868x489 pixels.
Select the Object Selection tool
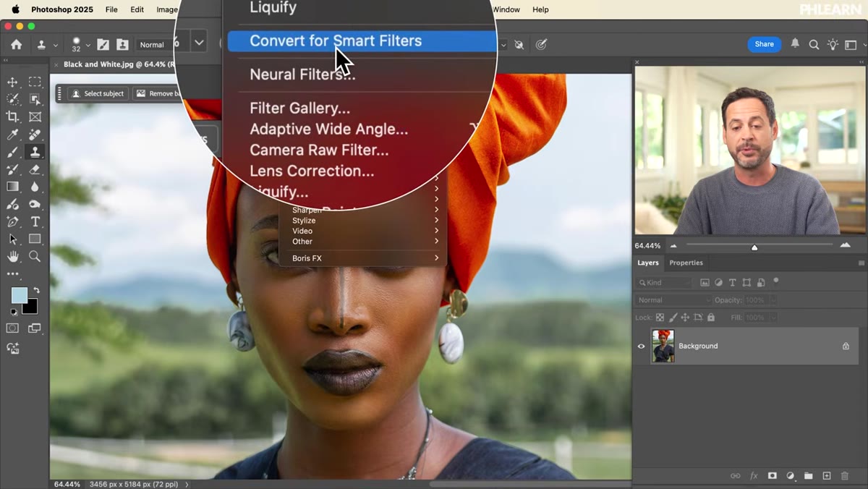tap(35, 99)
